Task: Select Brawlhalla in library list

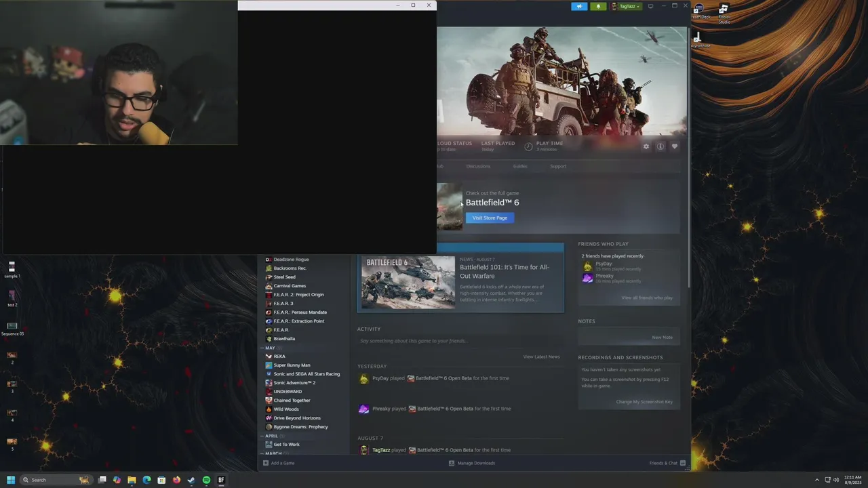Action: point(284,338)
